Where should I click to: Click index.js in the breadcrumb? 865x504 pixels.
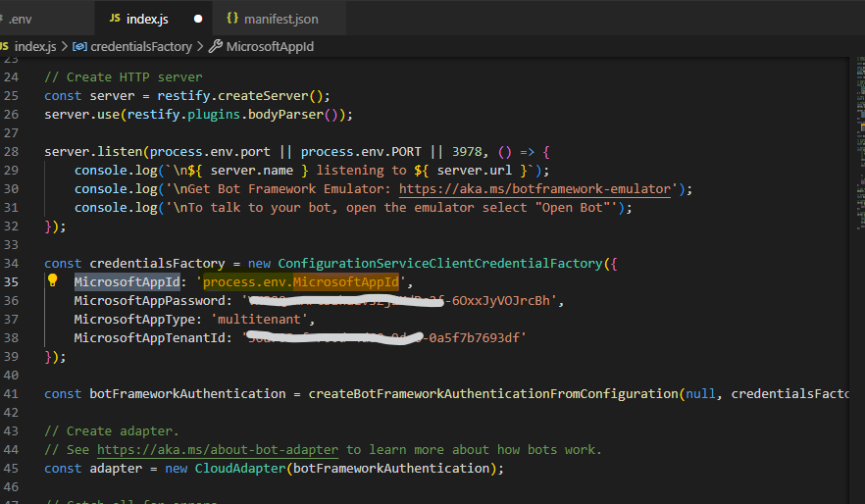click(35, 47)
